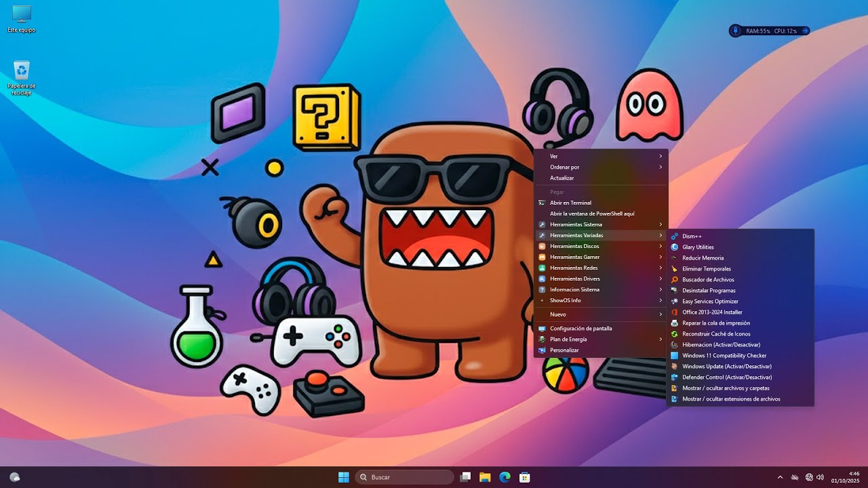This screenshot has width=868, height=488.
Task: Open Microsoft Store from taskbar
Action: click(524, 477)
